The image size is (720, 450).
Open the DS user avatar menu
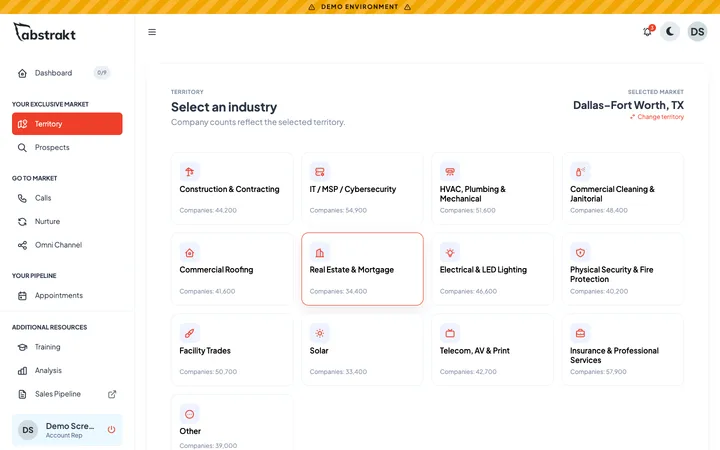[697, 32]
